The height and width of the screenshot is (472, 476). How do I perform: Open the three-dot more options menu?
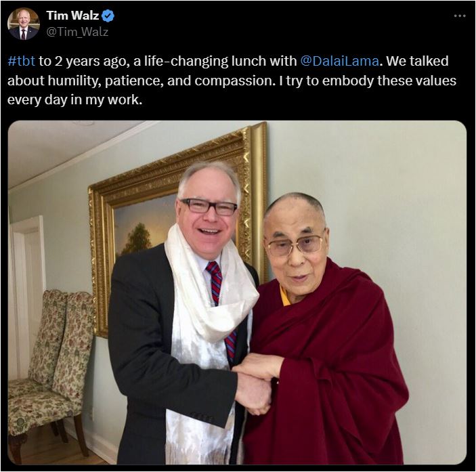(460, 16)
